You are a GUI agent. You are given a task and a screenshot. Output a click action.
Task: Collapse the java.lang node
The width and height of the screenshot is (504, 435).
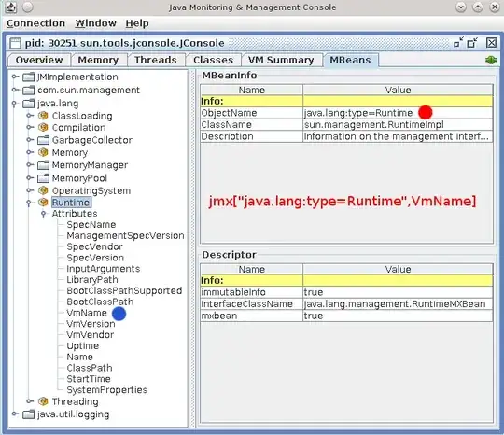point(14,104)
